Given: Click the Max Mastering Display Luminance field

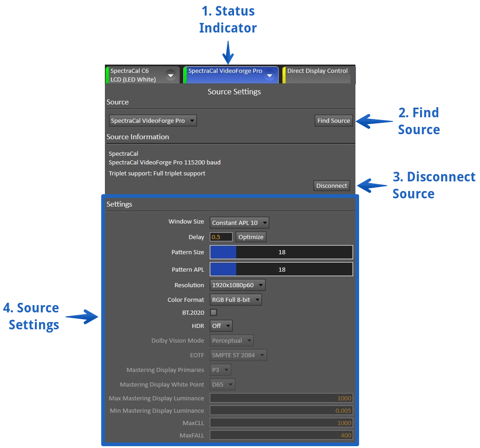Looking at the screenshot, I should (281, 399).
